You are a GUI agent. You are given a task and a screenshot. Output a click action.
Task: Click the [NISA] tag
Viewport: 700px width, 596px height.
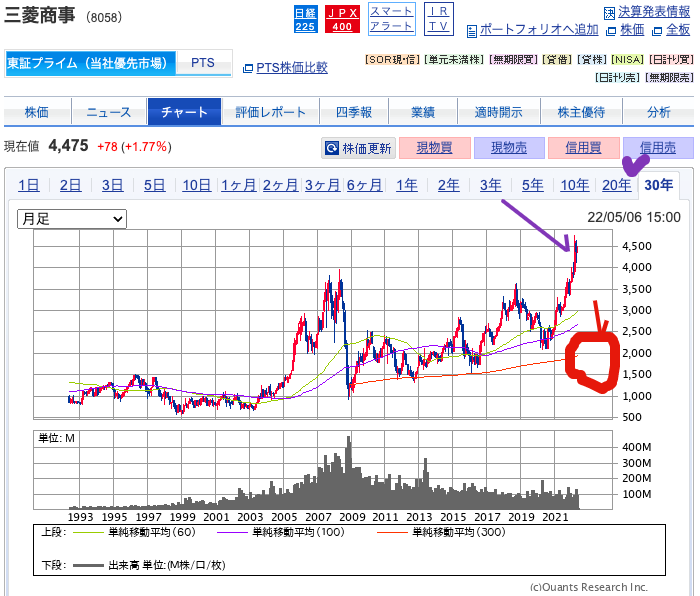pyautogui.click(x=627, y=59)
